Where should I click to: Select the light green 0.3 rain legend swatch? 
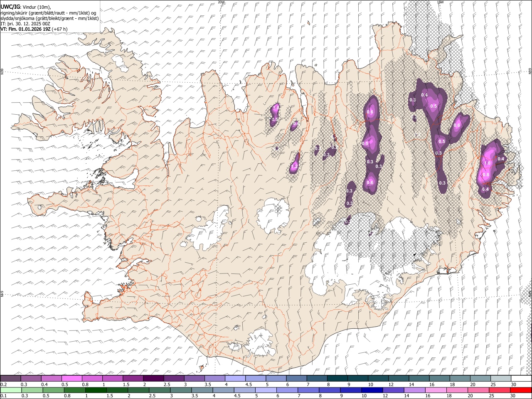[32, 390]
